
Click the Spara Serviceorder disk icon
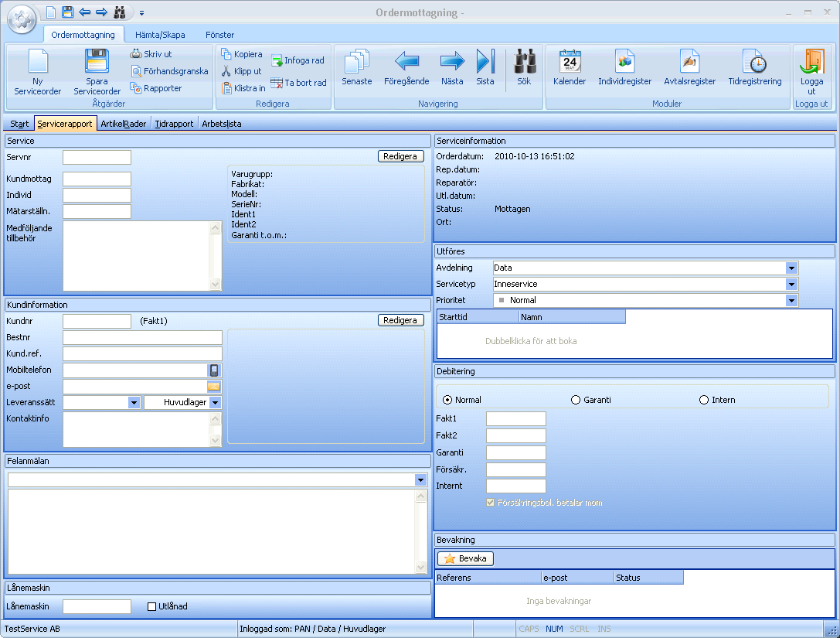coord(97,62)
